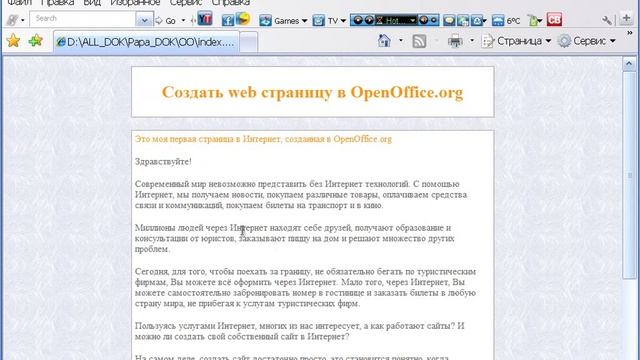This screenshot has width=640, height=360.
Task: Click the Print icon
Action: click(455, 41)
